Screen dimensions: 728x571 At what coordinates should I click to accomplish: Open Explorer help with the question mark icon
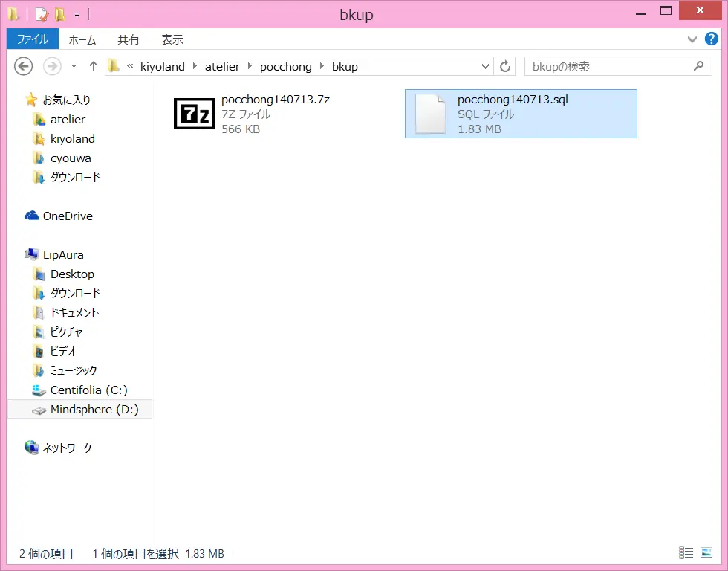click(712, 39)
